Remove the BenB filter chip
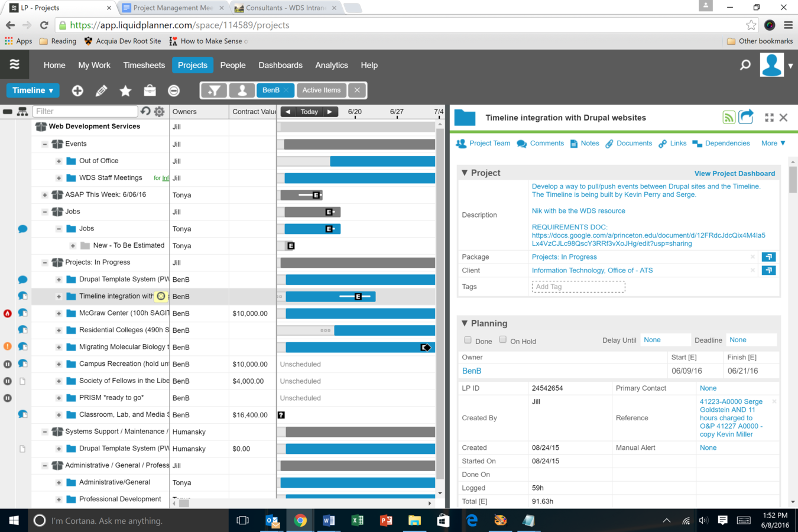This screenshot has width=798, height=532. [x=286, y=90]
